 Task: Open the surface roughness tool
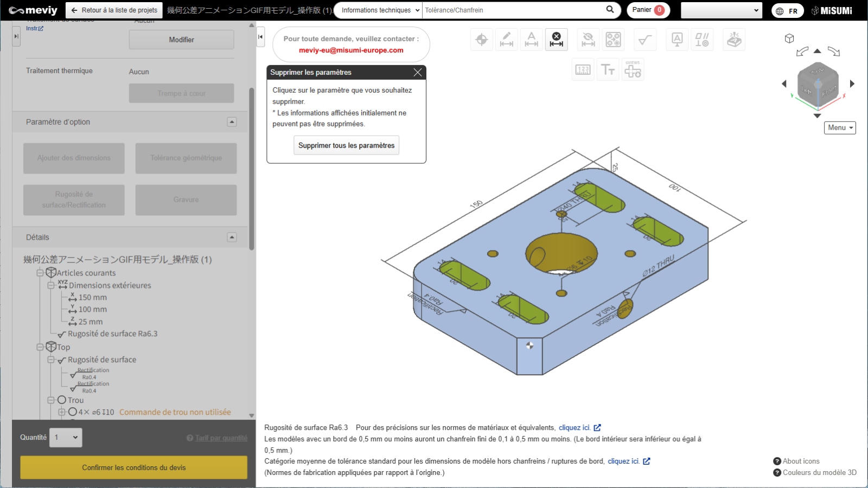click(x=645, y=40)
